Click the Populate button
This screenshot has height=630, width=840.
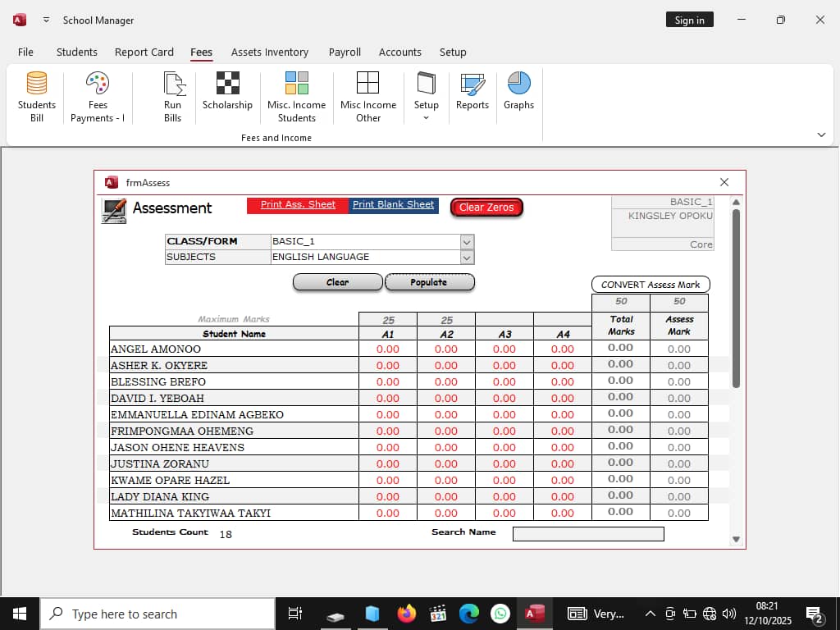(x=429, y=282)
